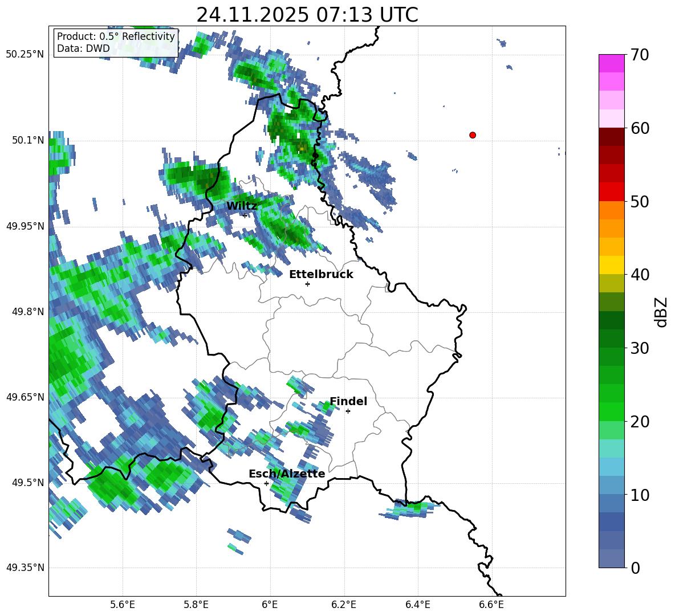
Task: Click the 10 tick on the colorbar
Action: 640,495
